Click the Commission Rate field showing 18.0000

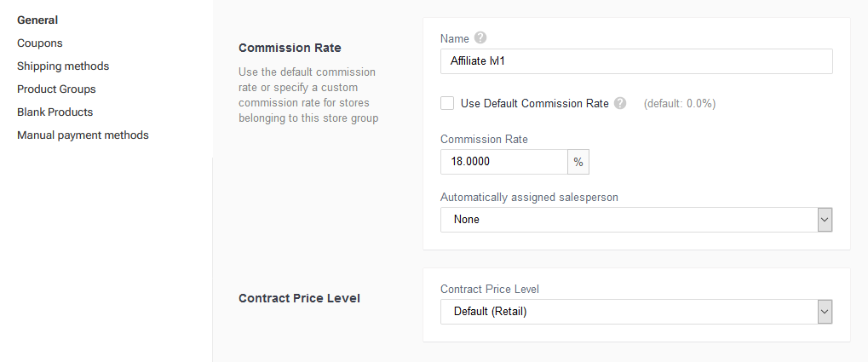pos(503,162)
